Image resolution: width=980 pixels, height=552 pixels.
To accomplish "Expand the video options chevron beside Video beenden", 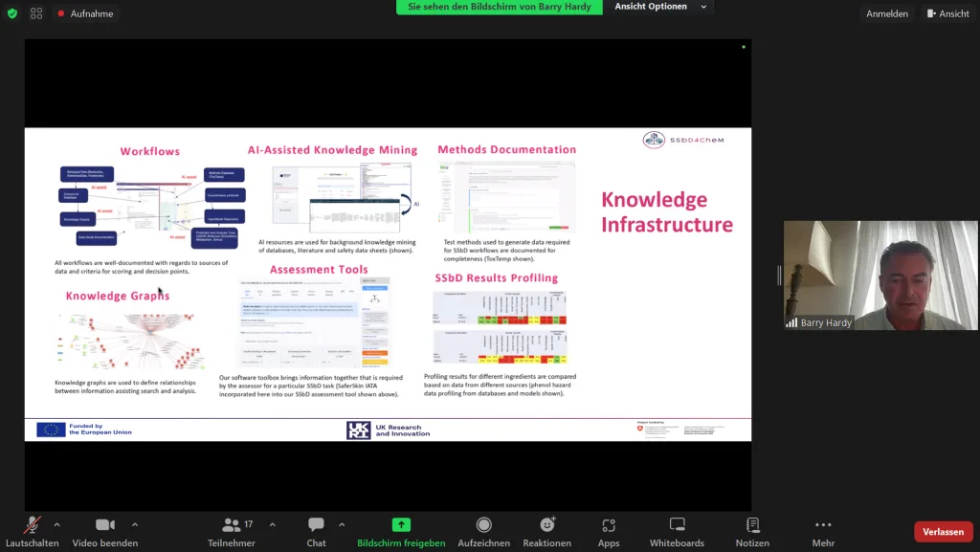I will click(x=135, y=524).
